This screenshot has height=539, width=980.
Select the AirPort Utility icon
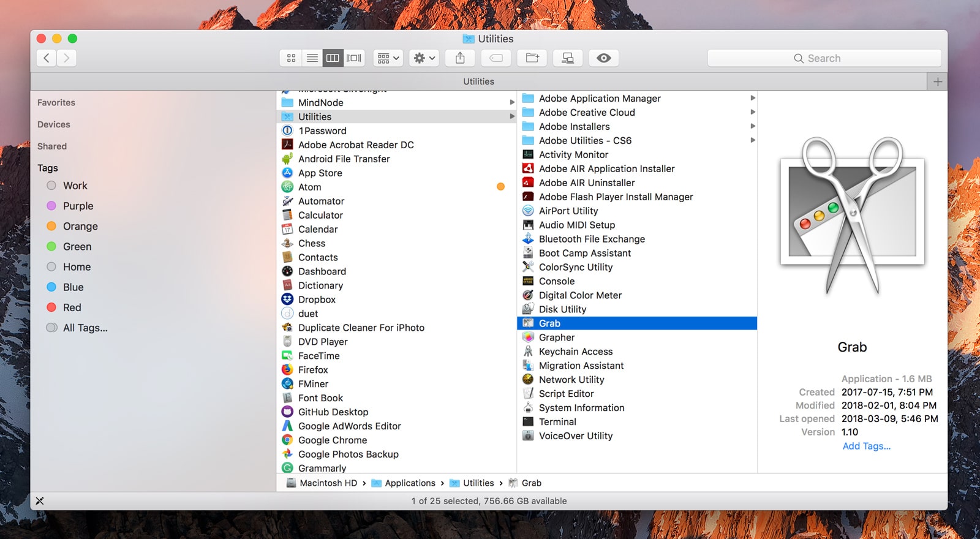[528, 211]
